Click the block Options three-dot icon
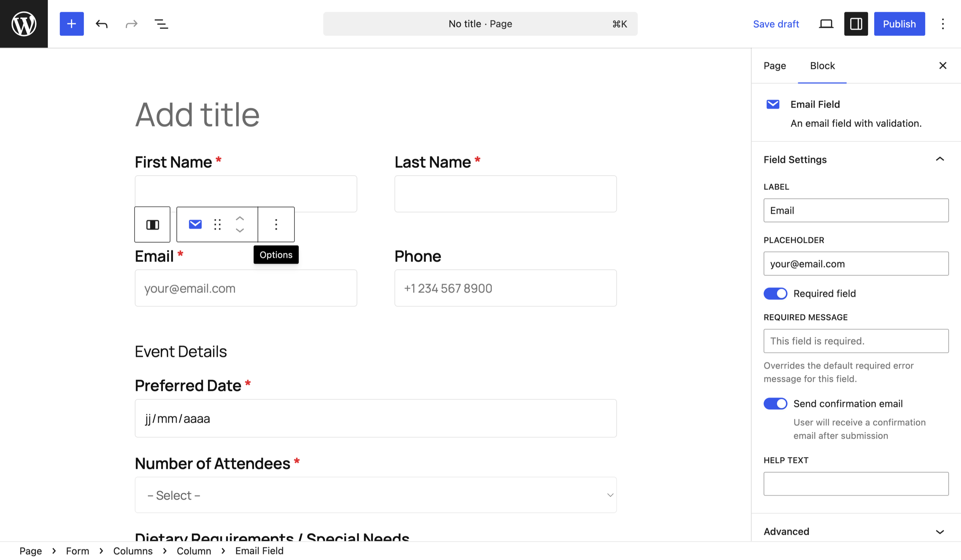The width and height of the screenshot is (961, 560). pyautogui.click(x=276, y=224)
